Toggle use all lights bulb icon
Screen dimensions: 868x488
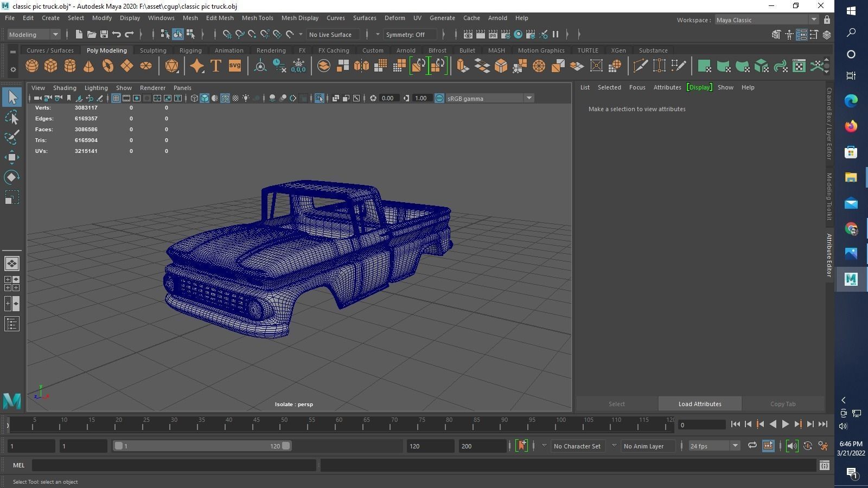[246, 98]
